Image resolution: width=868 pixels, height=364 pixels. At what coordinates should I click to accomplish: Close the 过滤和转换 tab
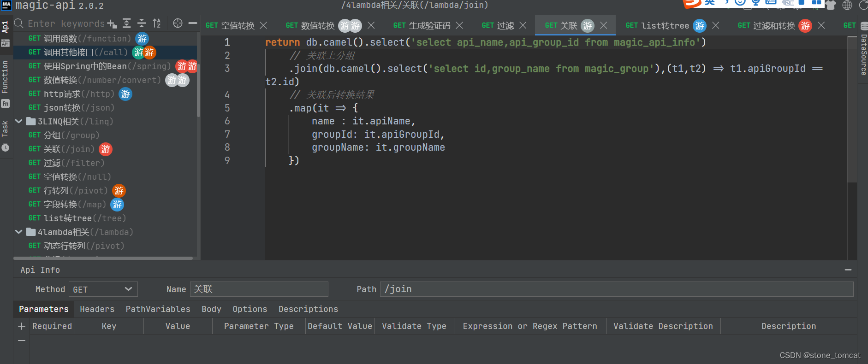(821, 25)
